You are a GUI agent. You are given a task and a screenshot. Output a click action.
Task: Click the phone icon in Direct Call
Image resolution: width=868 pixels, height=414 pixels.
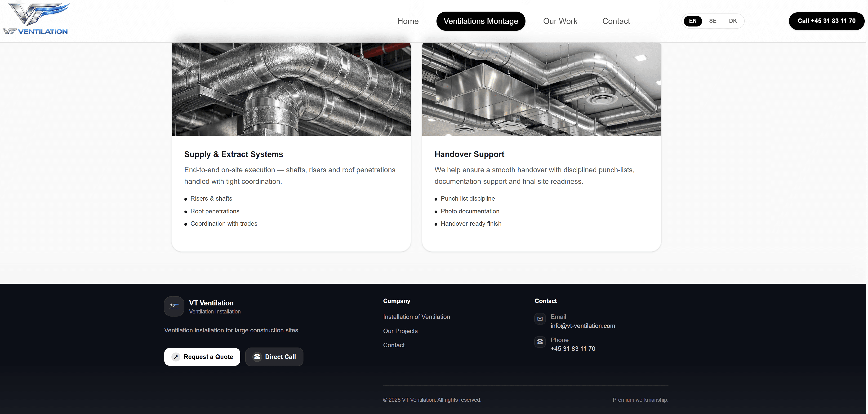coord(257,357)
